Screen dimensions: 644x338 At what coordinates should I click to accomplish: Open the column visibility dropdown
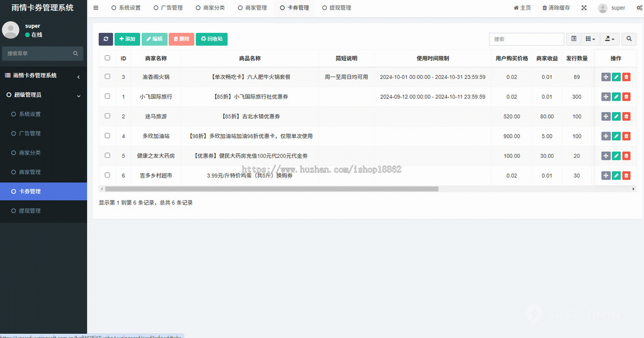point(590,39)
